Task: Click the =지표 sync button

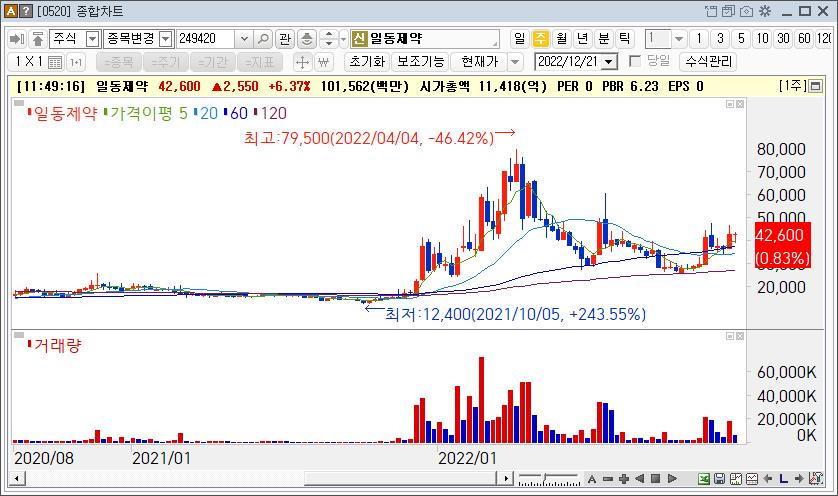Action: pos(259,62)
